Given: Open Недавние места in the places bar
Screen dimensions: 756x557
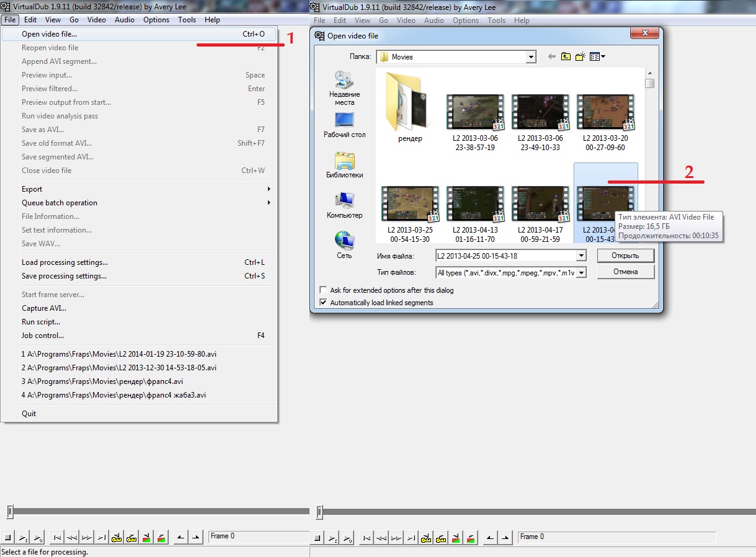Looking at the screenshot, I should [344, 87].
